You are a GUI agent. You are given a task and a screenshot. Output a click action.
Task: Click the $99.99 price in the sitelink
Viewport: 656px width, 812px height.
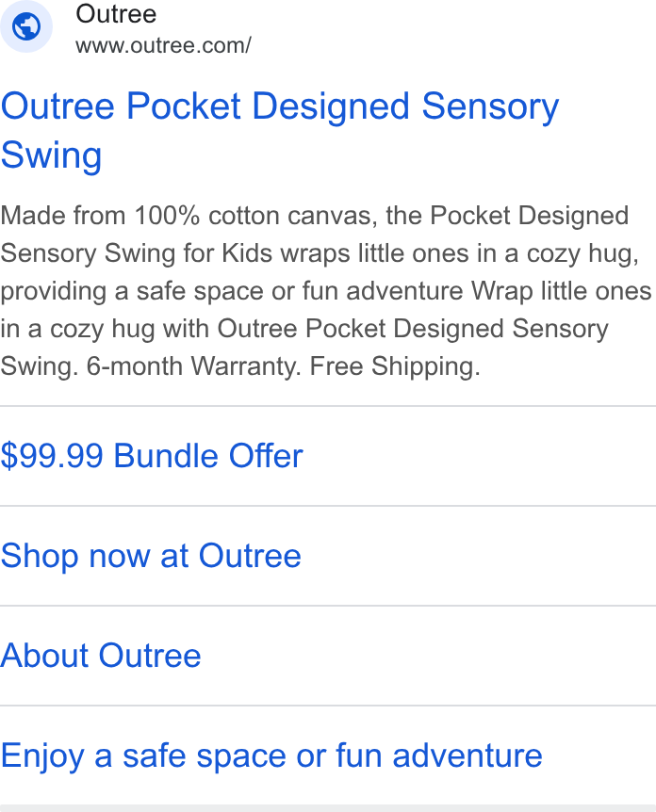pyautogui.click(x=52, y=456)
